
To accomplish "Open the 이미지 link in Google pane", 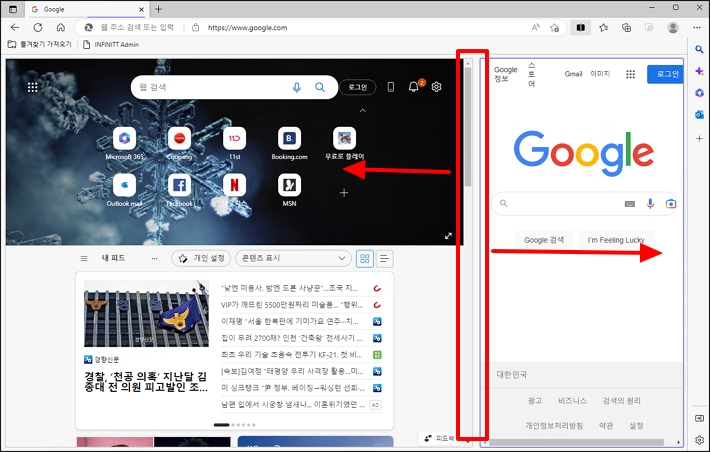I will [x=600, y=74].
